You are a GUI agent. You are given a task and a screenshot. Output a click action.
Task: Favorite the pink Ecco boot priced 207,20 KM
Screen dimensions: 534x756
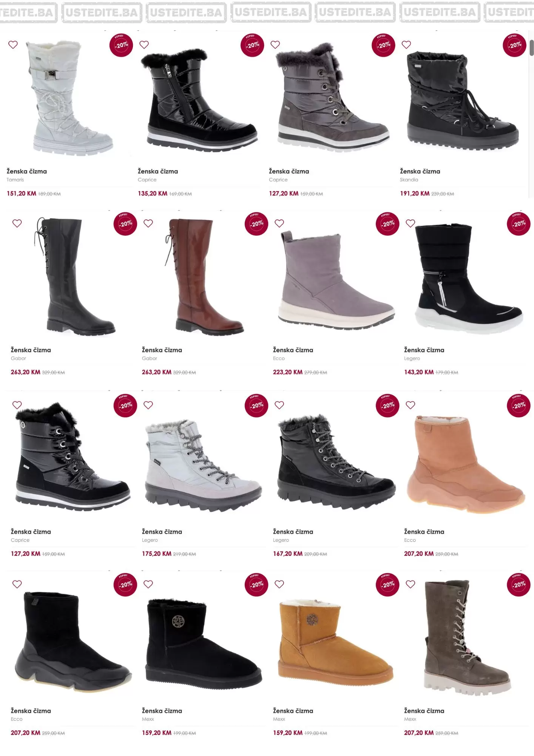tap(411, 405)
